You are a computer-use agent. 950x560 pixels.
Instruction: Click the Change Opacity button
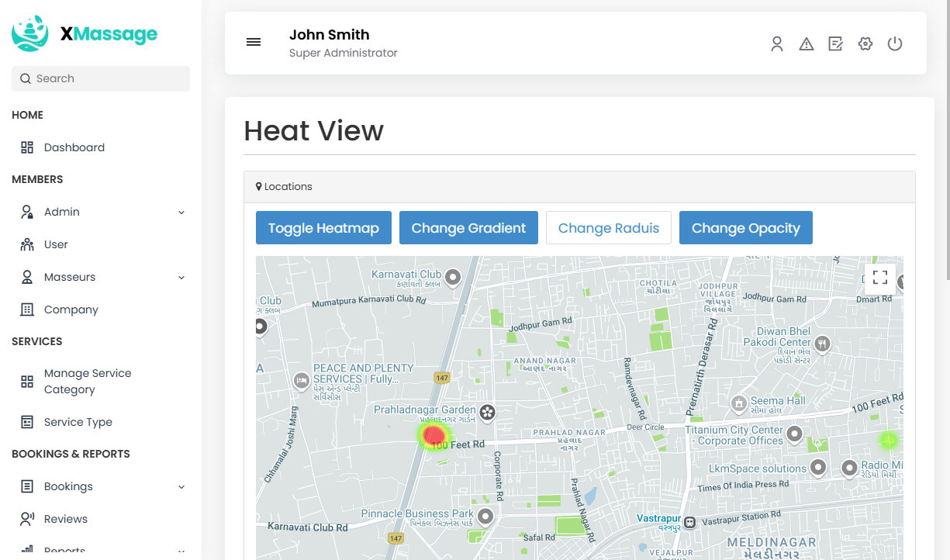click(x=745, y=228)
